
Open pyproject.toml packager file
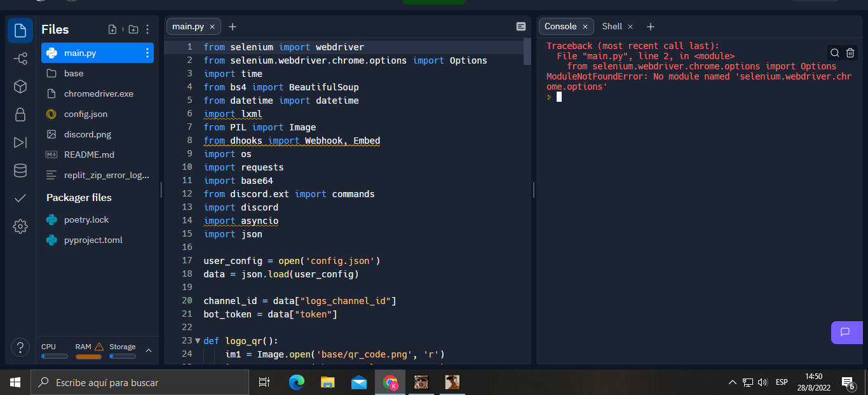coord(97,240)
